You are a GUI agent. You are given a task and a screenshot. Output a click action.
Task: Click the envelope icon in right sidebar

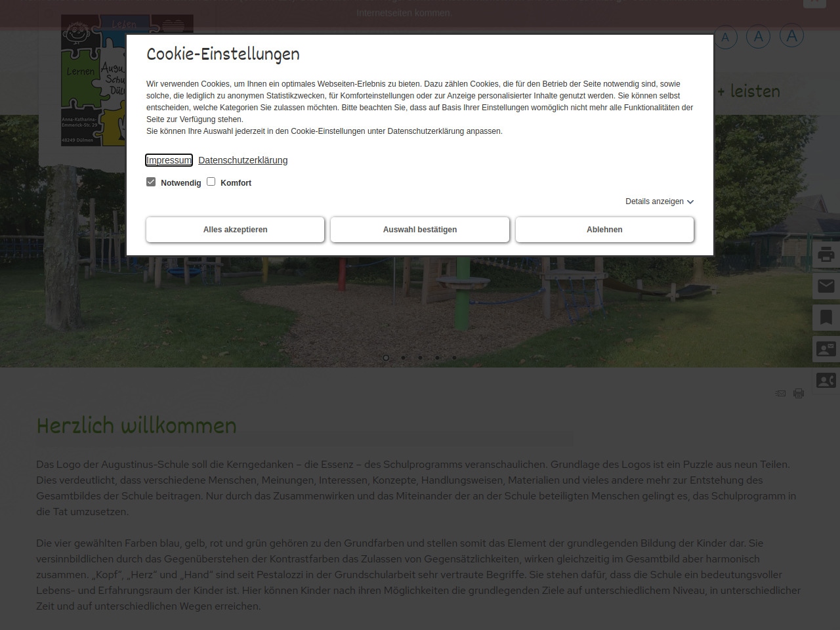click(826, 286)
